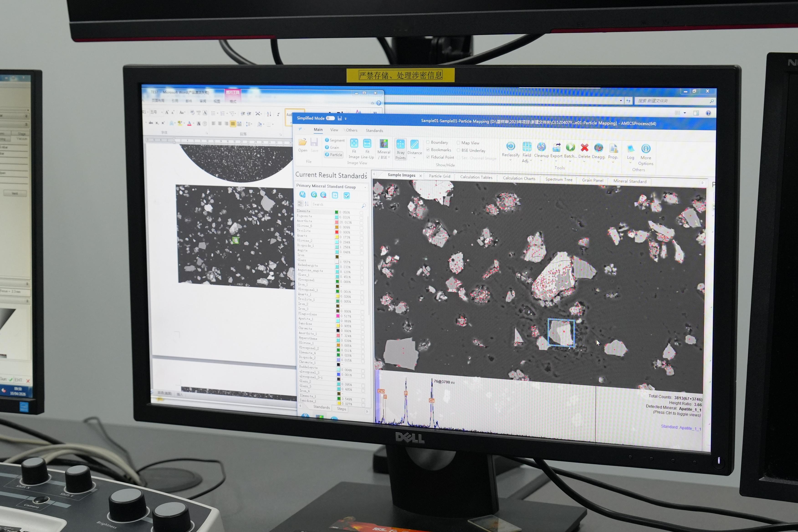Select the Particle view button

[x=334, y=155]
